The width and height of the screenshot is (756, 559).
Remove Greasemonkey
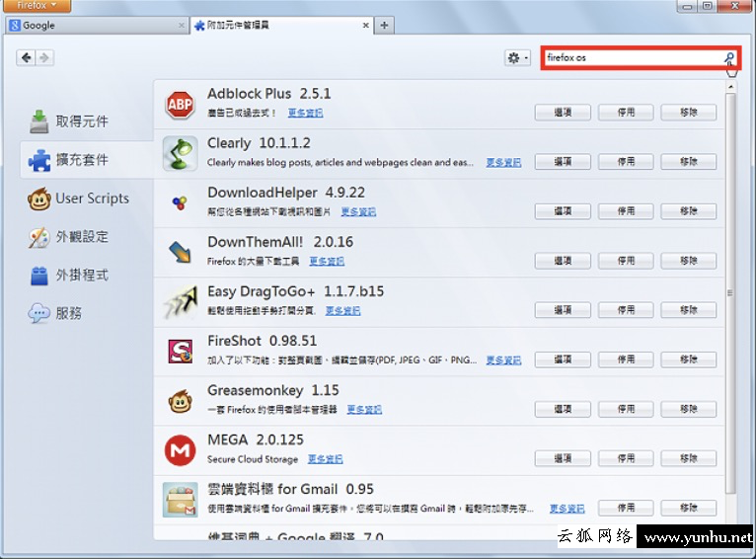[689, 409]
